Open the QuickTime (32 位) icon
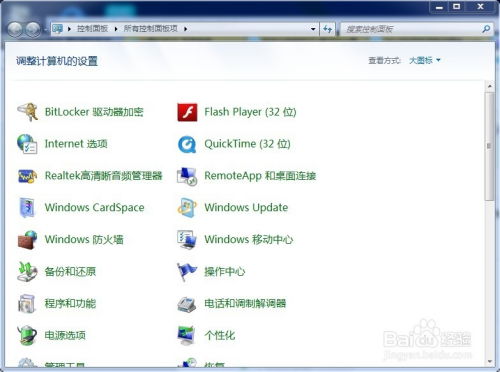This screenshot has height=372, width=500. (187, 144)
